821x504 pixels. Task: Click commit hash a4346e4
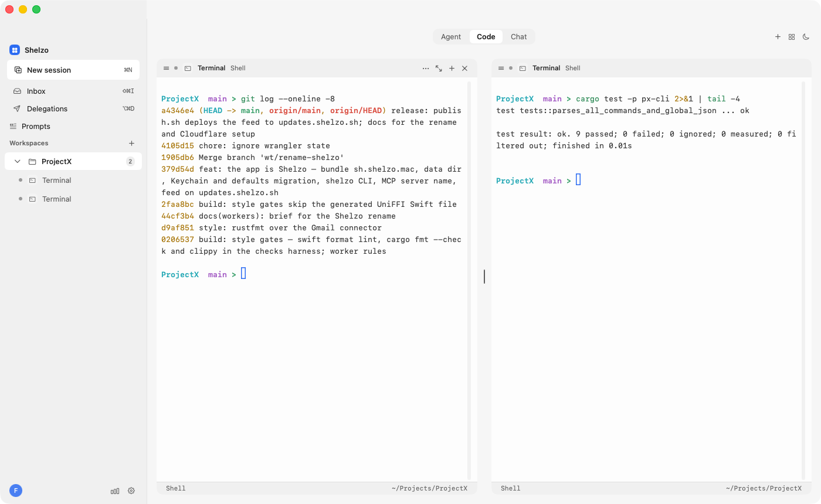pyautogui.click(x=178, y=110)
